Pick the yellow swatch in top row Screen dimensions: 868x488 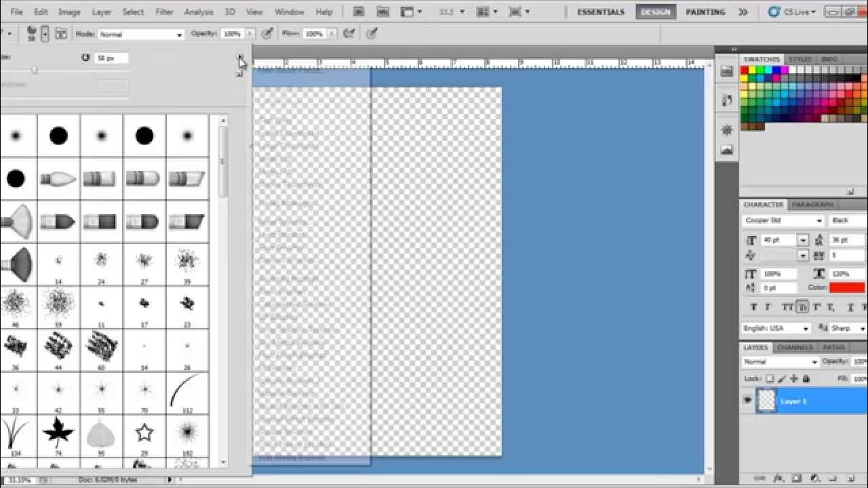pyautogui.click(x=753, y=70)
